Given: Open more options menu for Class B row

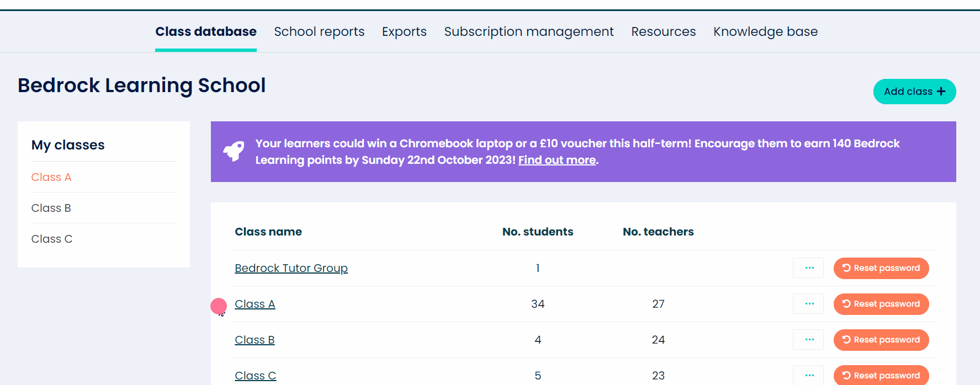Looking at the screenshot, I should point(809,340).
